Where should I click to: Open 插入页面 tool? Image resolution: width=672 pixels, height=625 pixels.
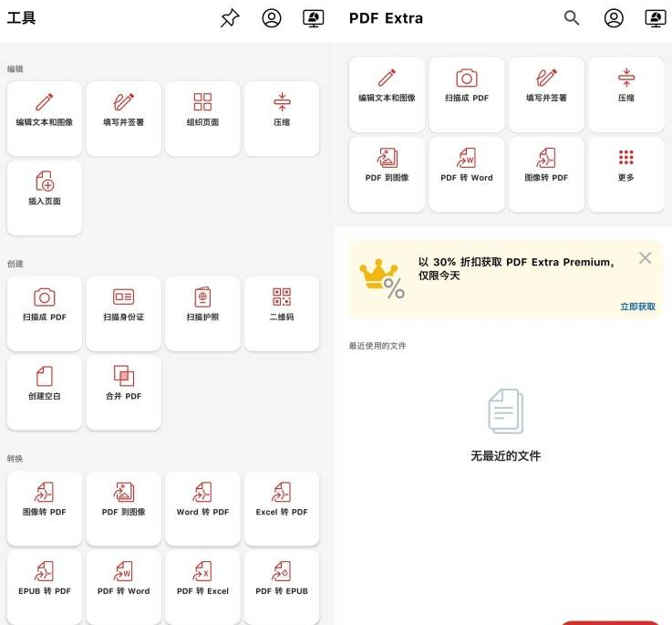pyautogui.click(x=45, y=198)
